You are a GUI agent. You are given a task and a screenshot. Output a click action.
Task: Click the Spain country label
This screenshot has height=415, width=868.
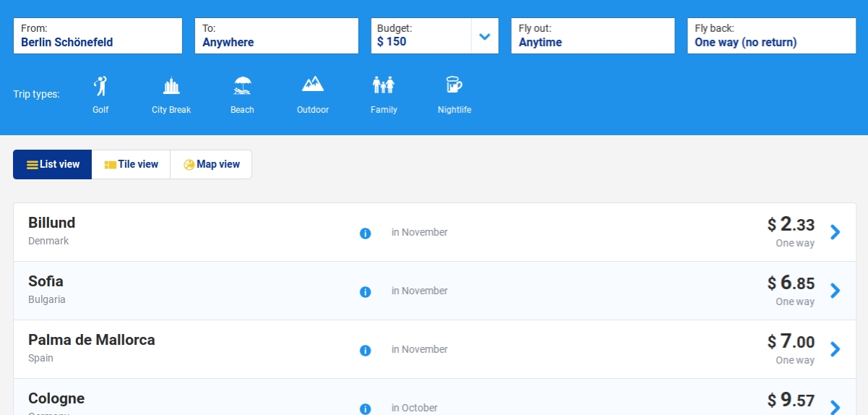click(x=40, y=358)
